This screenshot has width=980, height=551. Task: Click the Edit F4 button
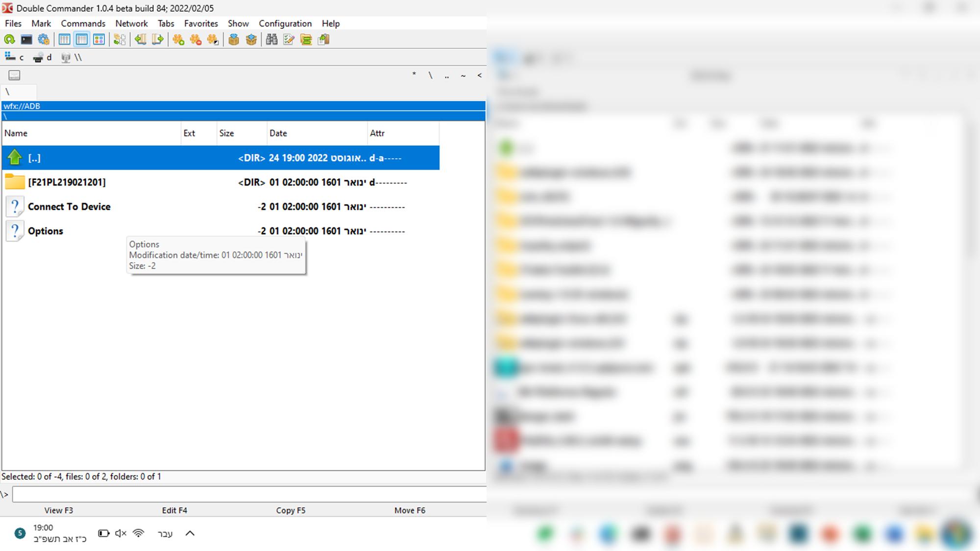[x=174, y=510]
